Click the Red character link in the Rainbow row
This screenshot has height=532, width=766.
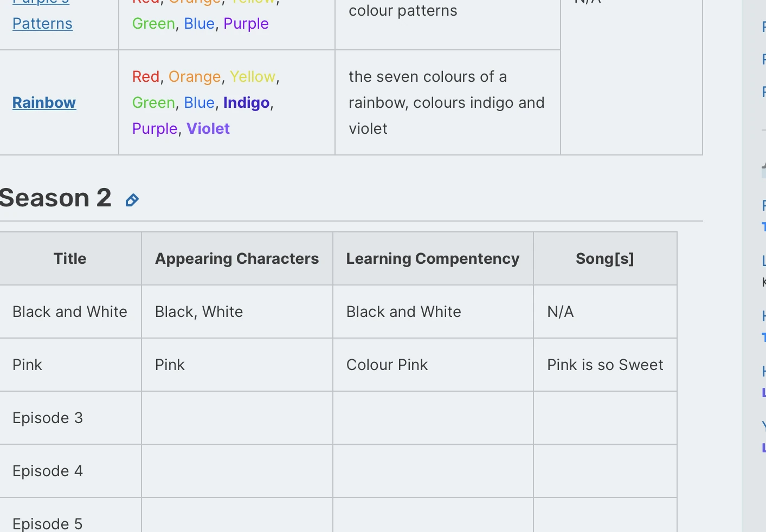point(145,76)
